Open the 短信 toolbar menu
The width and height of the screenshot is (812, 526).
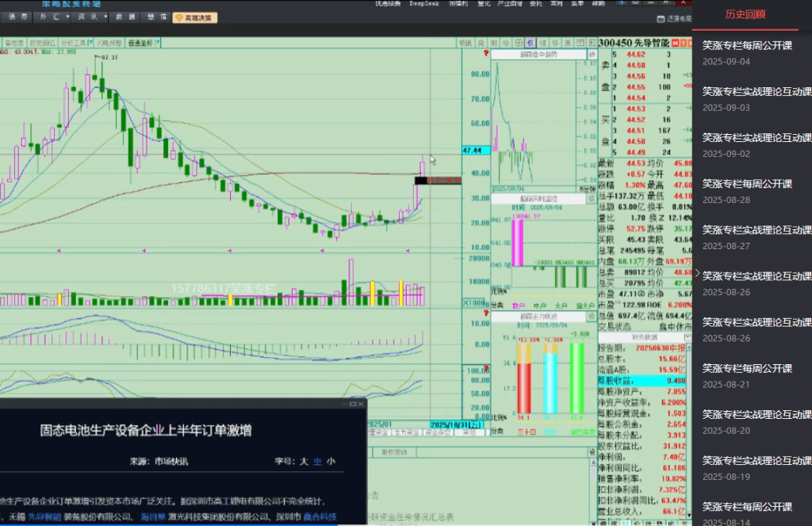pos(156,17)
